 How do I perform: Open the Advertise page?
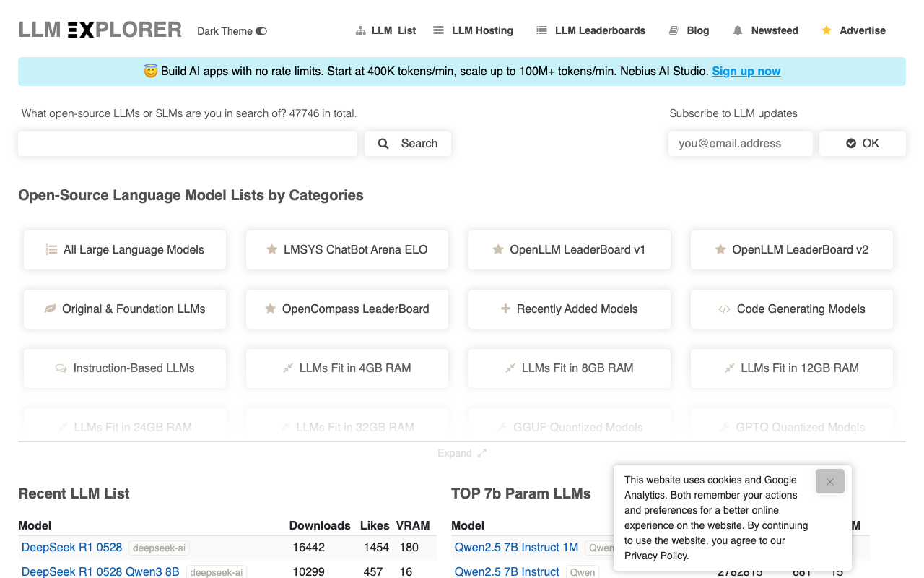point(853,30)
